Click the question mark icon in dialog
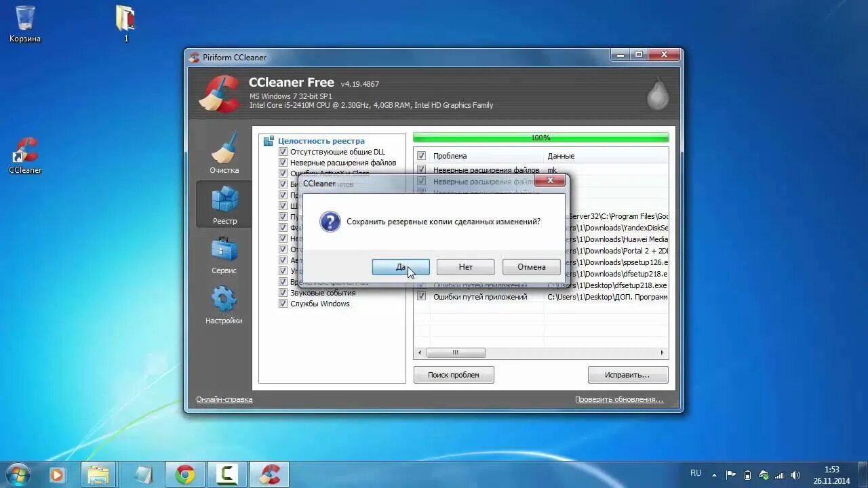Image resolution: width=868 pixels, height=488 pixels. pos(330,222)
